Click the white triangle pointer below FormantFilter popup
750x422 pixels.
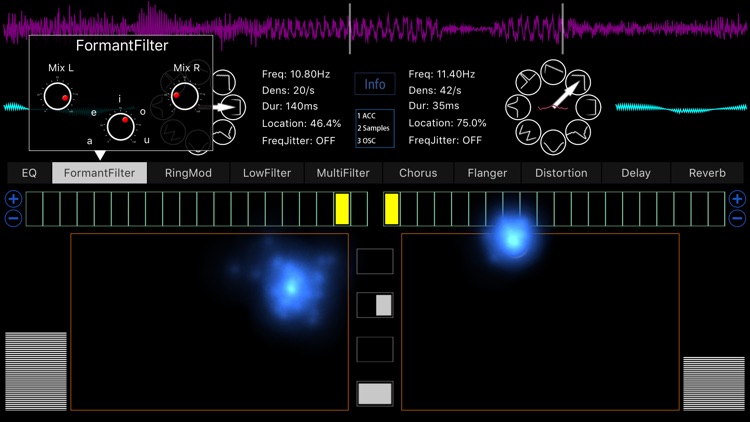pos(100,155)
